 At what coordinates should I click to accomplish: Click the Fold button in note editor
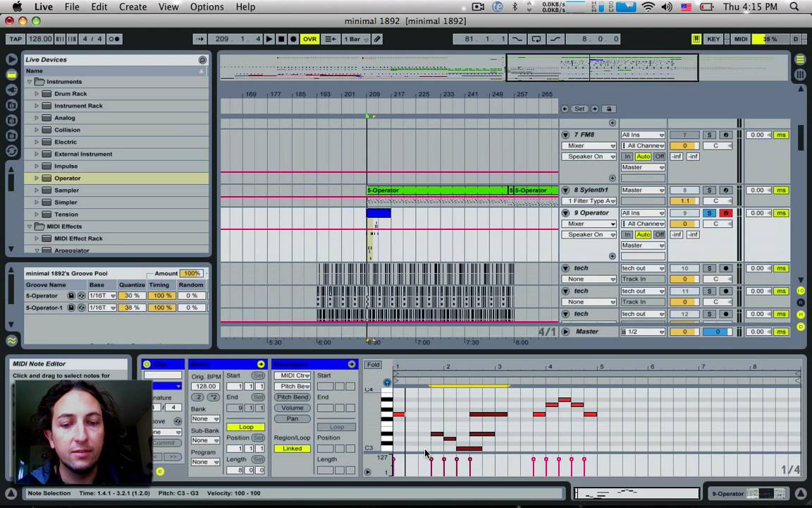[374, 365]
